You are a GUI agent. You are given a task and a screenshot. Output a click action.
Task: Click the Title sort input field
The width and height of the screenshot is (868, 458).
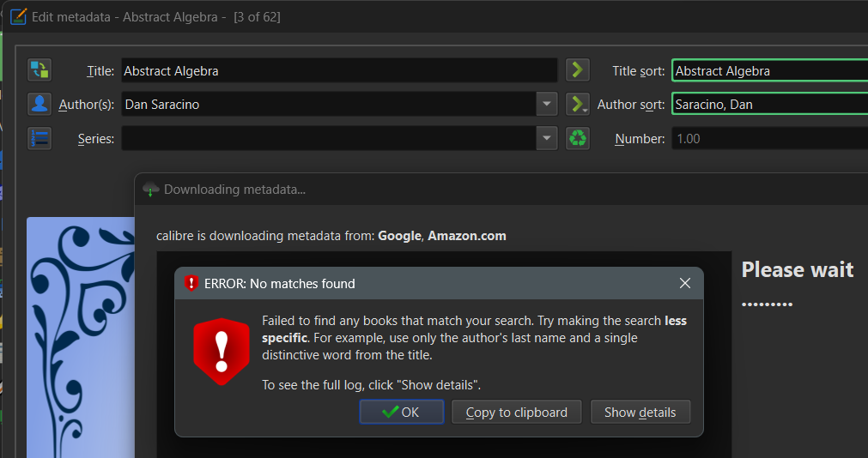[768, 71]
